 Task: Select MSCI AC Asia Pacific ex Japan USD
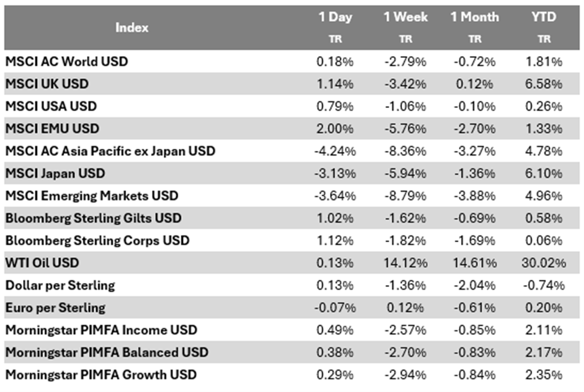pyautogui.click(x=110, y=151)
